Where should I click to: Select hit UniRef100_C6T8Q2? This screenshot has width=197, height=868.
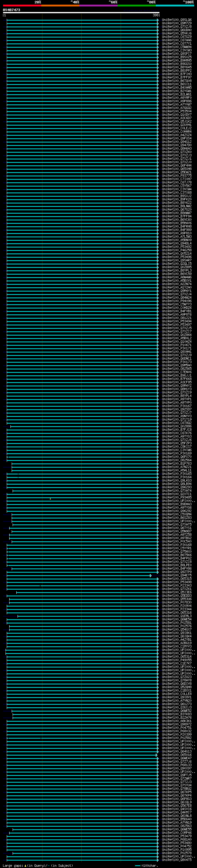pyautogui.click(x=176, y=423)
